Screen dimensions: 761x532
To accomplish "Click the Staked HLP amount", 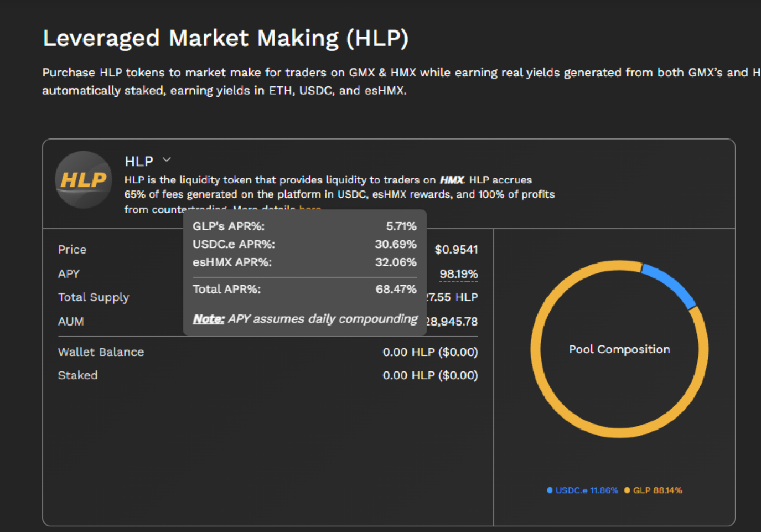I will click(430, 375).
